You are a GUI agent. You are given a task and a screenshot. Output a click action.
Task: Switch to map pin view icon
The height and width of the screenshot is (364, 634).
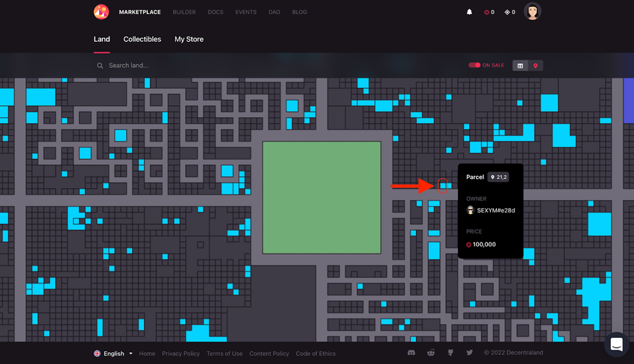coord(536,66)
